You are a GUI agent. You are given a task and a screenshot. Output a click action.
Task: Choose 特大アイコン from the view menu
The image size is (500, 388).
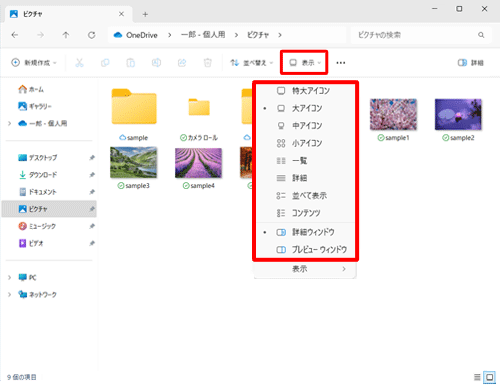[305, 91]
